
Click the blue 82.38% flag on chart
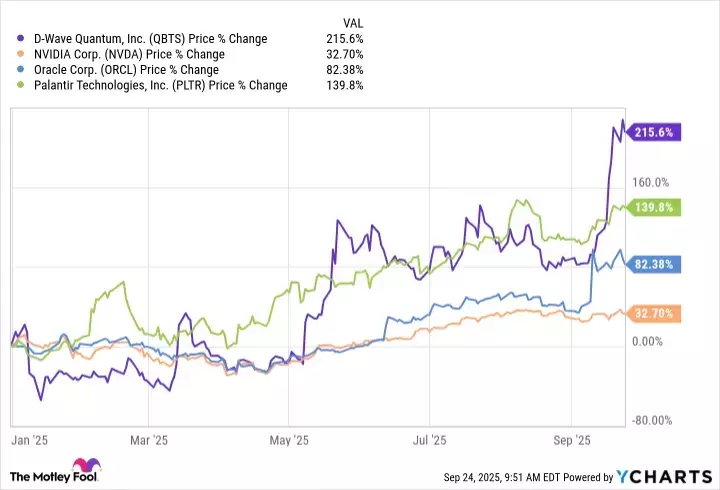coord(656,264)
